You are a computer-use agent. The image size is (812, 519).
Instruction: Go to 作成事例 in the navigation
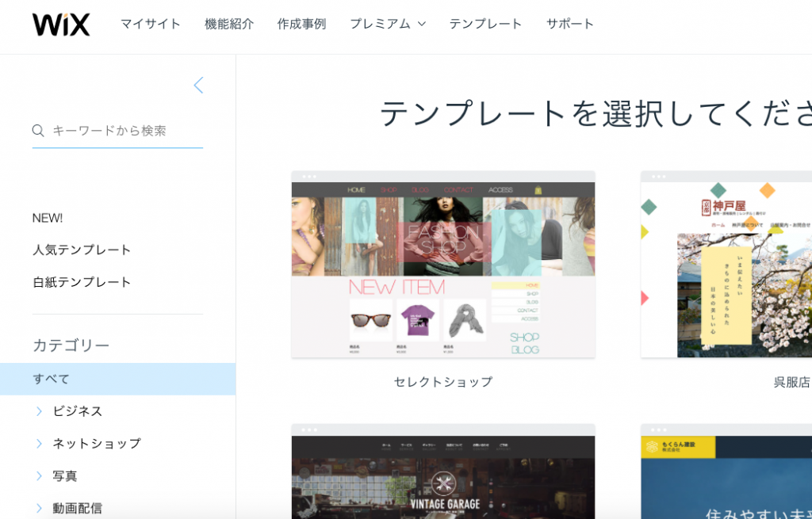coord(301,24)
